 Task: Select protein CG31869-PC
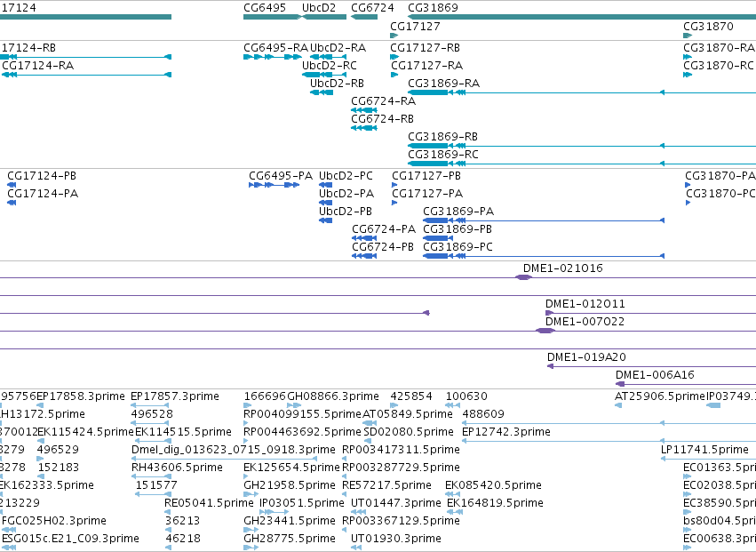(x=458, y=247)
